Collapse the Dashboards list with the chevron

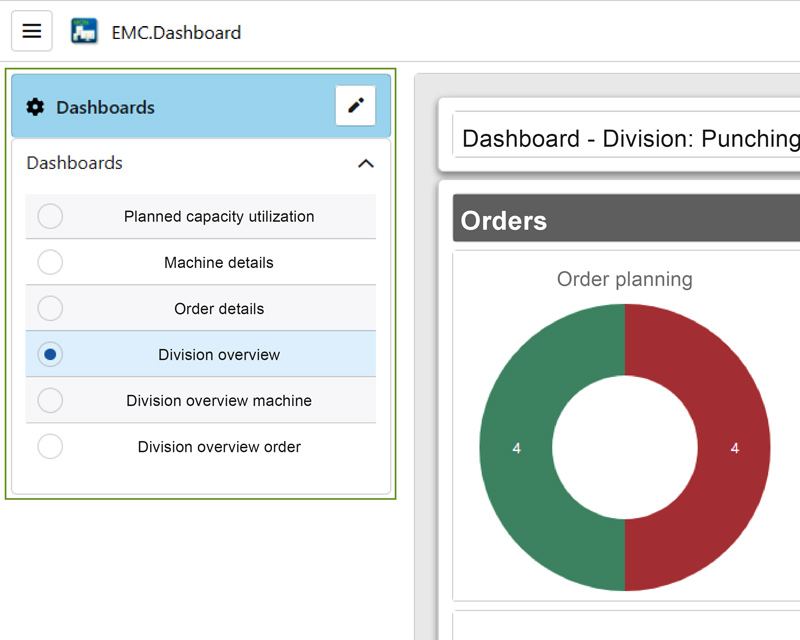tap(366, 163)
